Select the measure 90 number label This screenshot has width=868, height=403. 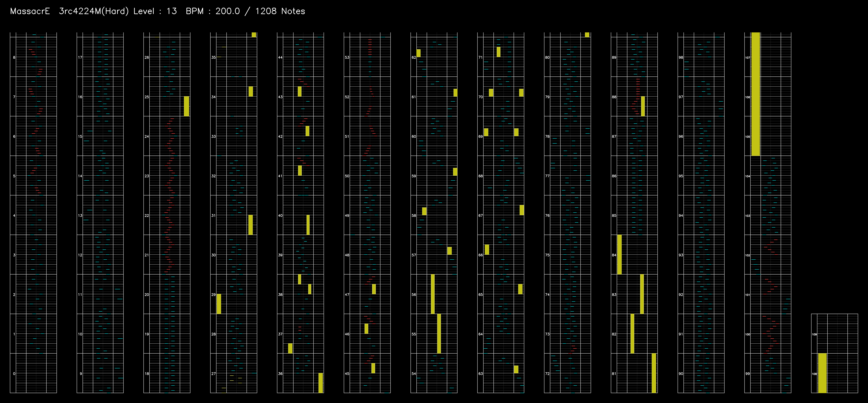(x=681, y=374)
